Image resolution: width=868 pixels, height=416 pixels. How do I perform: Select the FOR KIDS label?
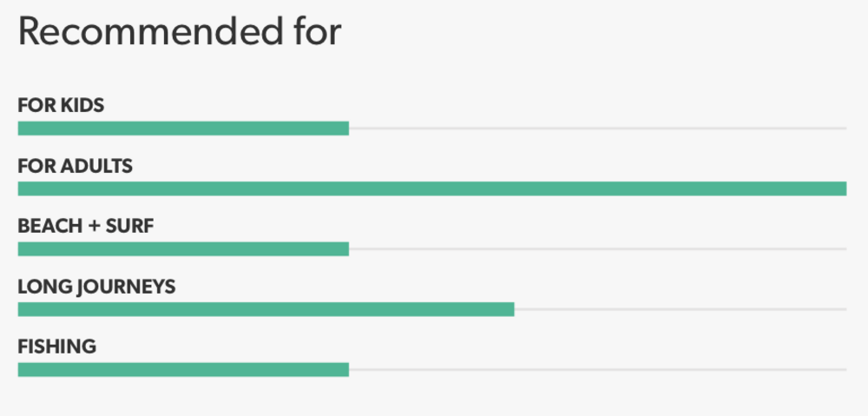point(61,105)
